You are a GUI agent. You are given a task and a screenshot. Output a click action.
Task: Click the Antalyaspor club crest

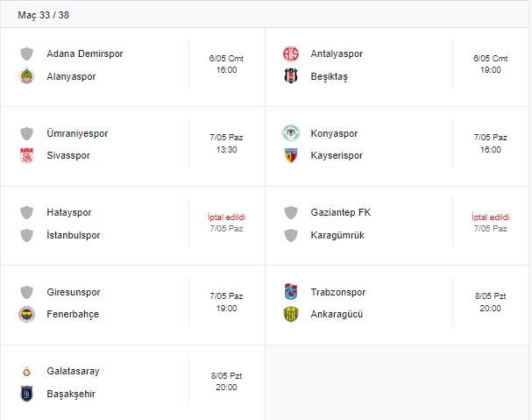coord(290,53)
